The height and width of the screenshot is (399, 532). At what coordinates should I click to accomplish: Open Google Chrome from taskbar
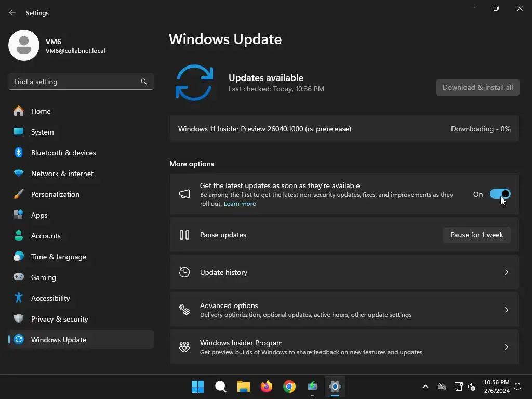(289, 387)
